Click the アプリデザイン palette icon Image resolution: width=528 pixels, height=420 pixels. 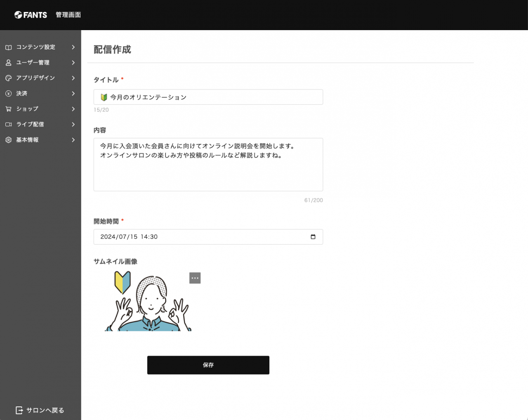8,78
